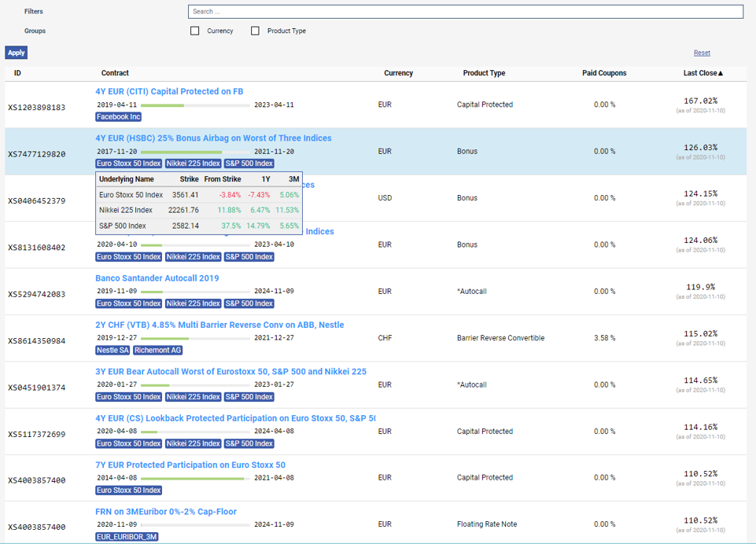Open 4Y EUR (CITI) Capital Protected on FB

coord(169,91)
